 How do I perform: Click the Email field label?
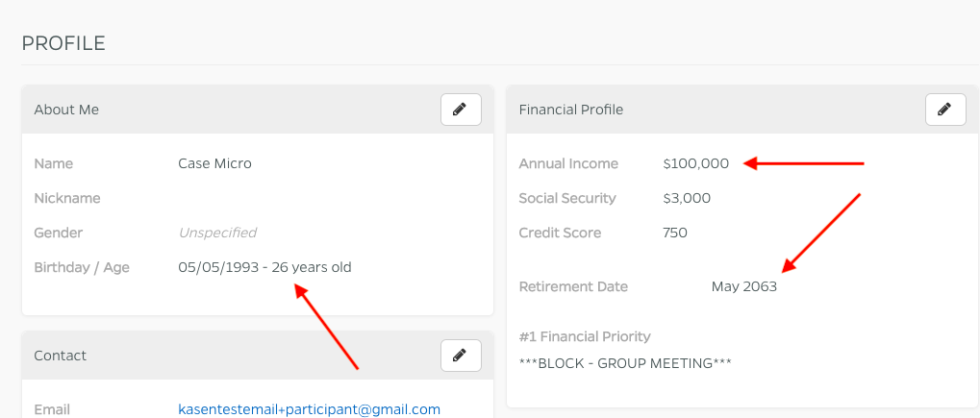click(51, 409)
